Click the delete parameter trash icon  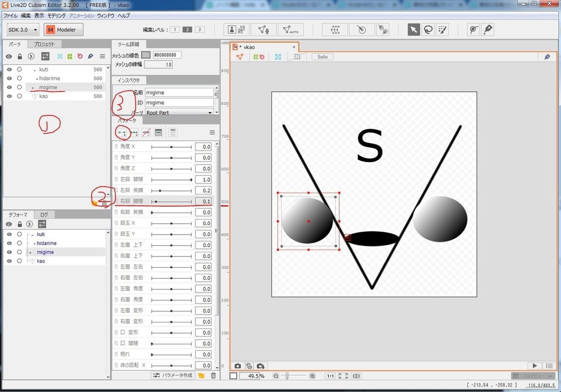(213, 376)
